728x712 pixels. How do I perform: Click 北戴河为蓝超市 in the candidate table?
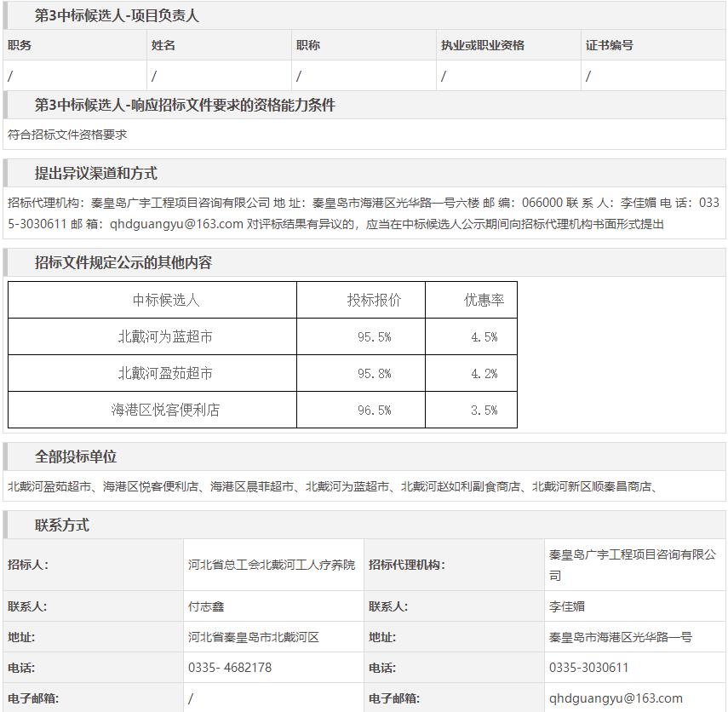(165, 336)
